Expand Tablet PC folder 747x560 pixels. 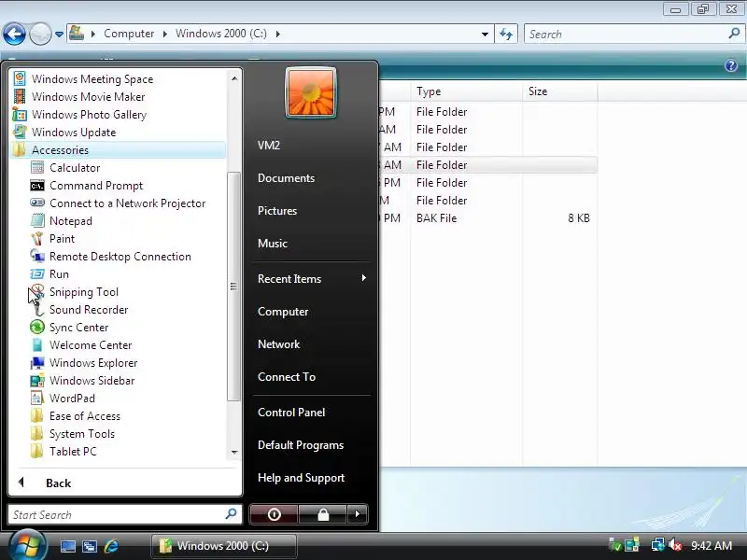(x=63, y=452)
